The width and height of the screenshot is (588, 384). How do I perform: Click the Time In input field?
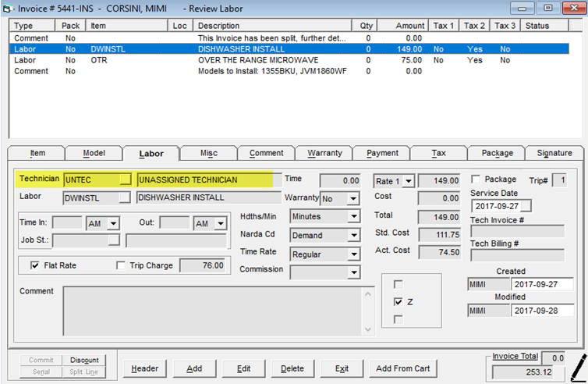coord(68,223)
